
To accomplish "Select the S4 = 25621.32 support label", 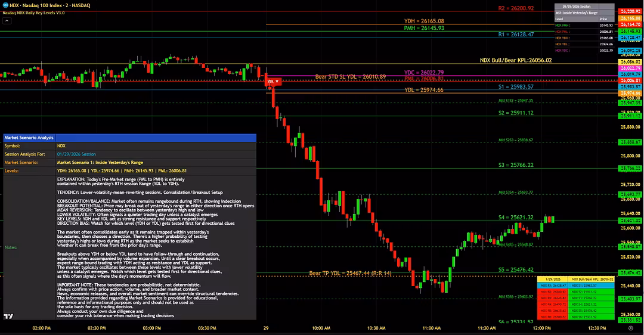I will [x=516, y=218].
